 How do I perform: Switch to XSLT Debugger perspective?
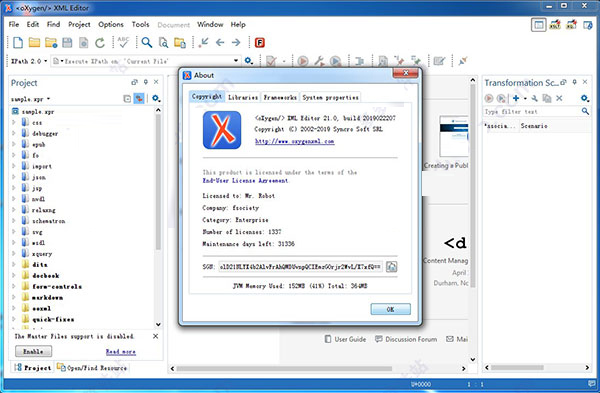(x=555, y=25)
